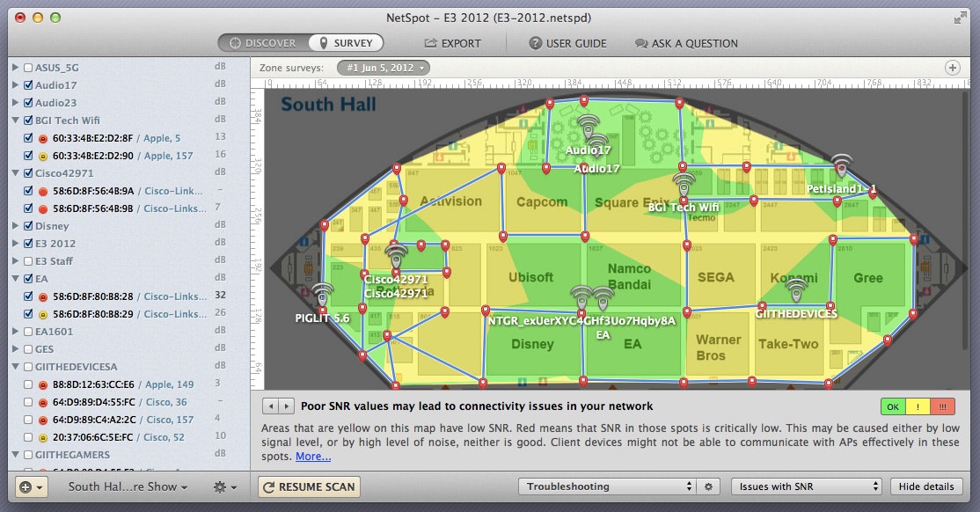Open the User Guide
Image resolution: width=980 pixels, height=512 pixels.
click(567, 43)
